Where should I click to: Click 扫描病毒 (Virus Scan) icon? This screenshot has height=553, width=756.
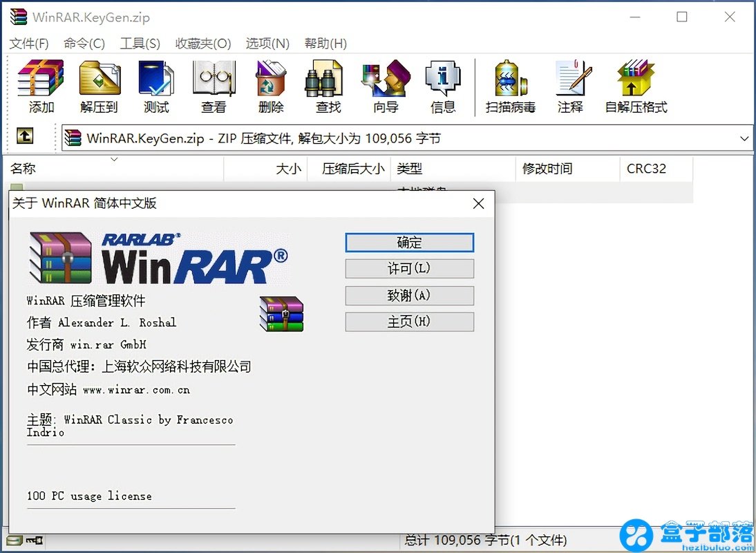[x=511, y=86]
